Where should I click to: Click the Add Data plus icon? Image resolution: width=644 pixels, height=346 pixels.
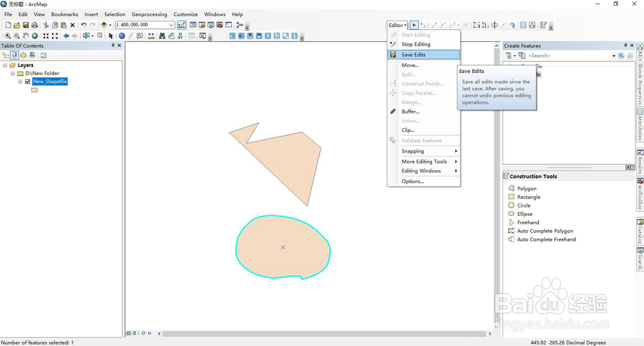pyautogui.click(x=104, y=25)
